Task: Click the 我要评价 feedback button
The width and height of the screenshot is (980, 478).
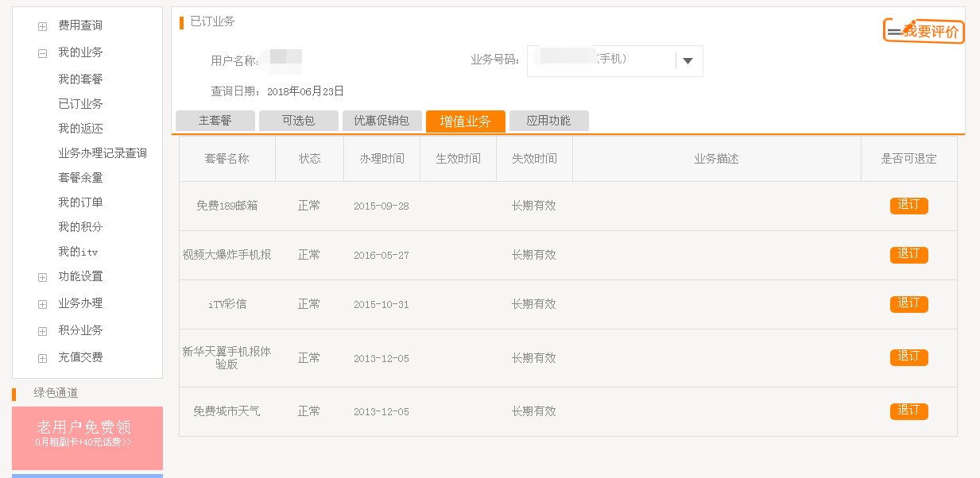Action: click(x=924, y=31)
